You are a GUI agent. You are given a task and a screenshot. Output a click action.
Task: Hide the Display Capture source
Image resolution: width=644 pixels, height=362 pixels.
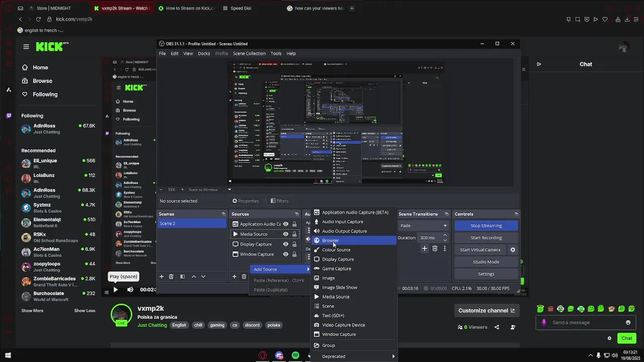286,244
